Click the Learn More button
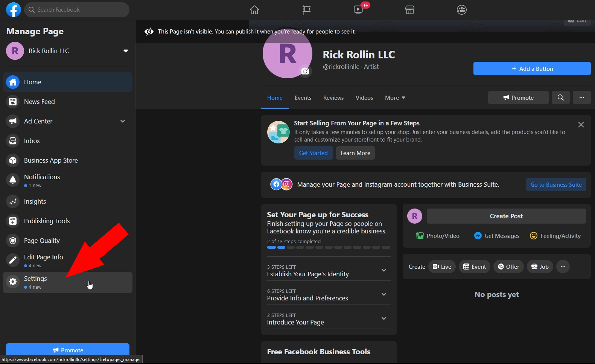The image size is (595, 364). (x=355, y=153)
